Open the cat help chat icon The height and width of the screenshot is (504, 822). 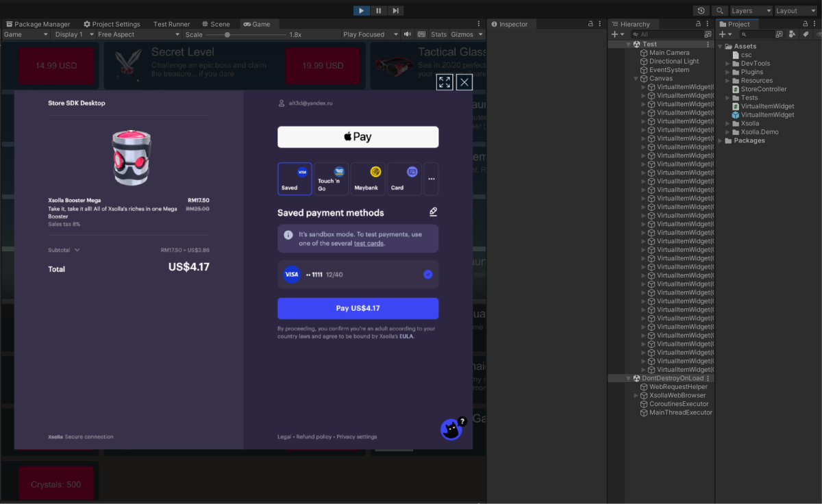451,429
